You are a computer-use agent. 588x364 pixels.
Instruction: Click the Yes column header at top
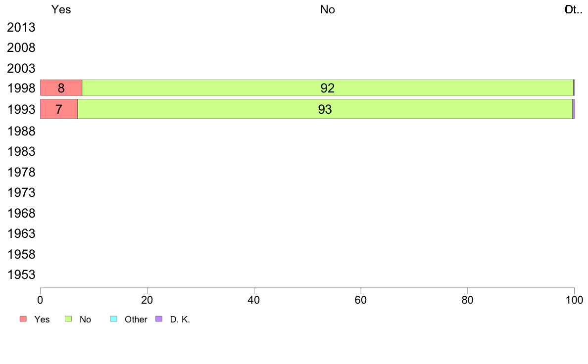pyautogui.click(x=61, y=9)
